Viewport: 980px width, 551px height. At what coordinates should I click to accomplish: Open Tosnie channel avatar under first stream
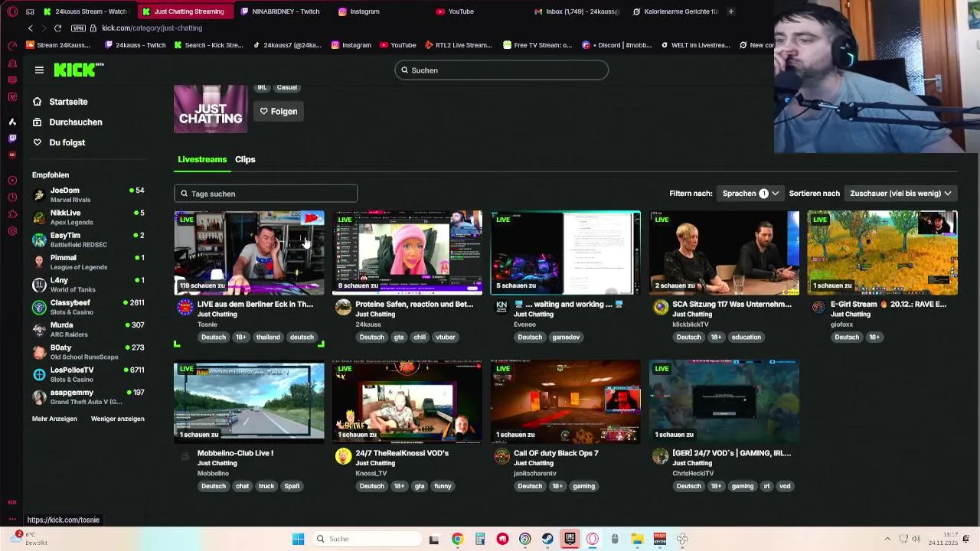pos(185,308)
